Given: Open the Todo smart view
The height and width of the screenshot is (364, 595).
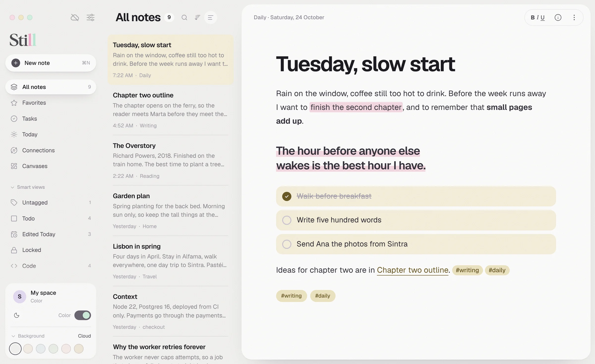Looking at the screenshot, I should 51,218.
